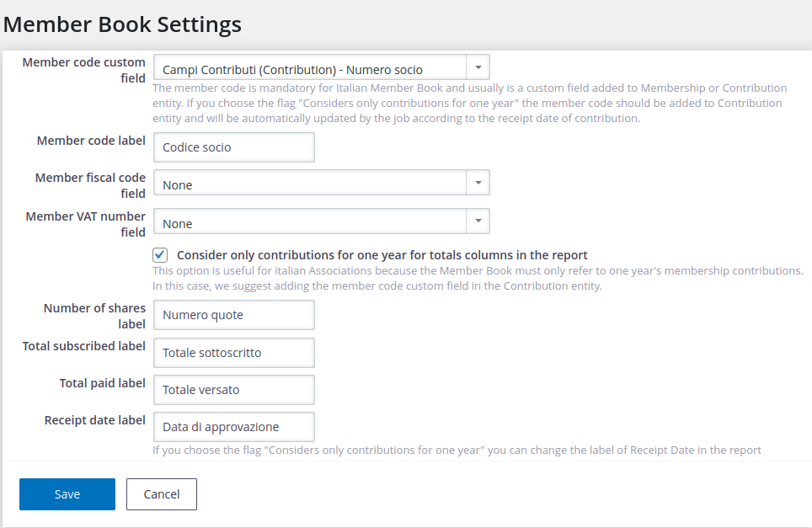This screenshot has height=528, width=812.
Task: Click the help text about Receipt Date label
Action: (x=457, y=451)
